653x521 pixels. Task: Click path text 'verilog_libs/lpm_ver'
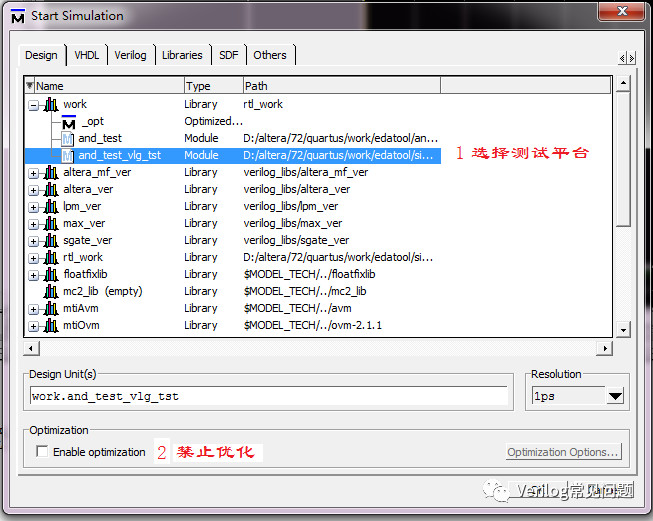[291, 207]
